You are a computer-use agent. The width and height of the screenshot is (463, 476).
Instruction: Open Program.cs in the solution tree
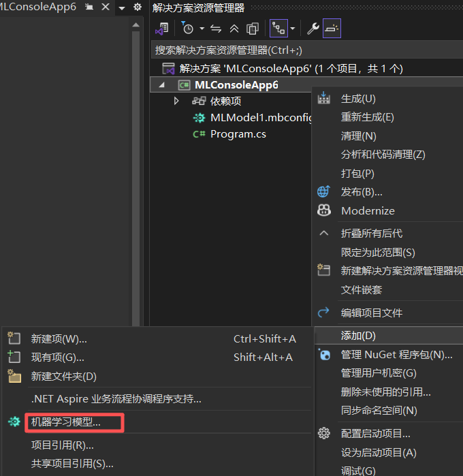click(x=238, y=134)
